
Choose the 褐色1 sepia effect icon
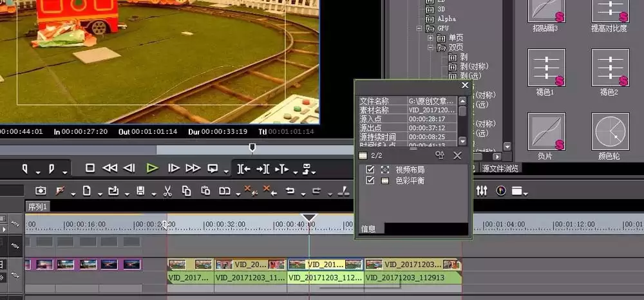tap(546, 68)
